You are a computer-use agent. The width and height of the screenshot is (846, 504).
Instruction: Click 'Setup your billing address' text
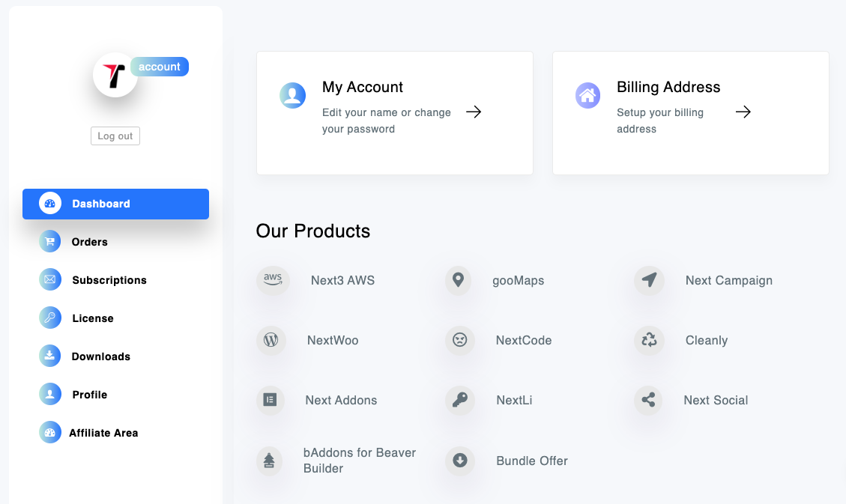660,121
